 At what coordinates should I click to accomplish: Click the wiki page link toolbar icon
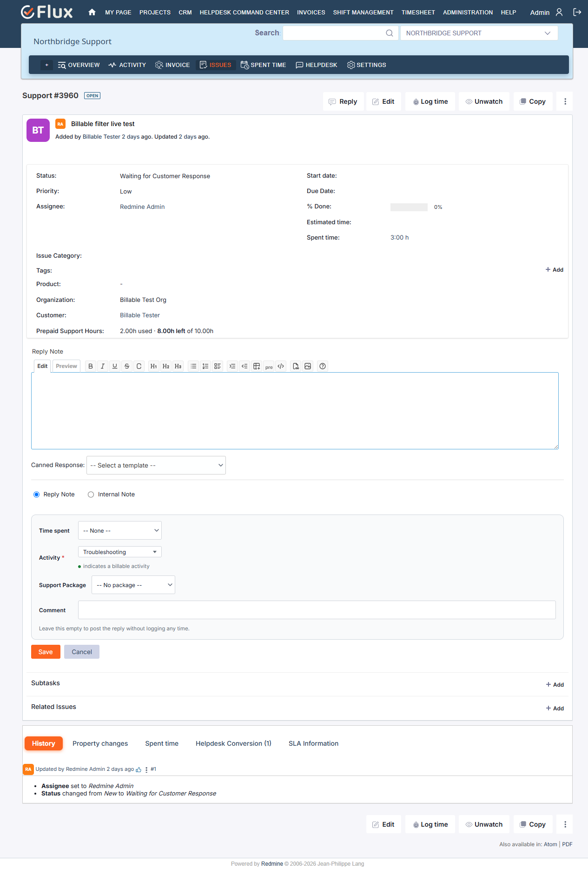296,366
